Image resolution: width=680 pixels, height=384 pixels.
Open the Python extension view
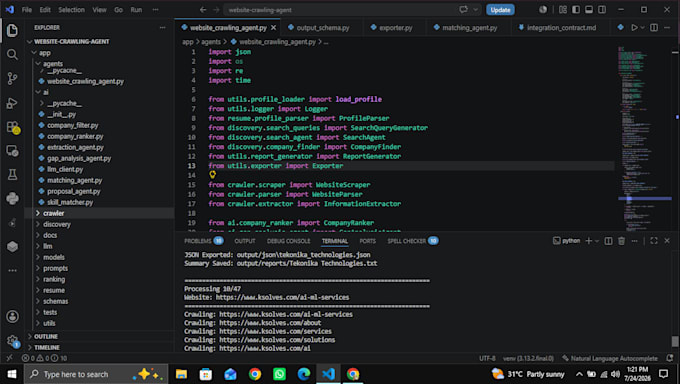12,198
